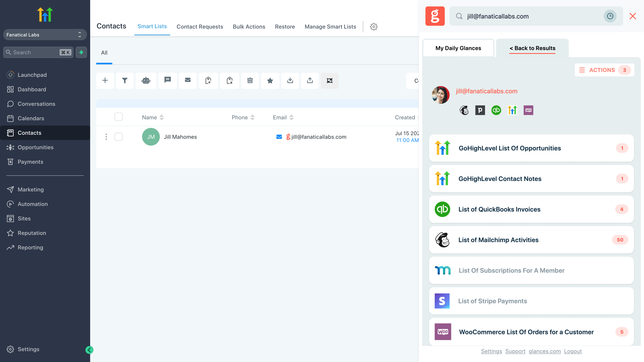Click the send email envelope toolbar icon
The width and height of the screenshot is (644, 362).
coord(188,80)
